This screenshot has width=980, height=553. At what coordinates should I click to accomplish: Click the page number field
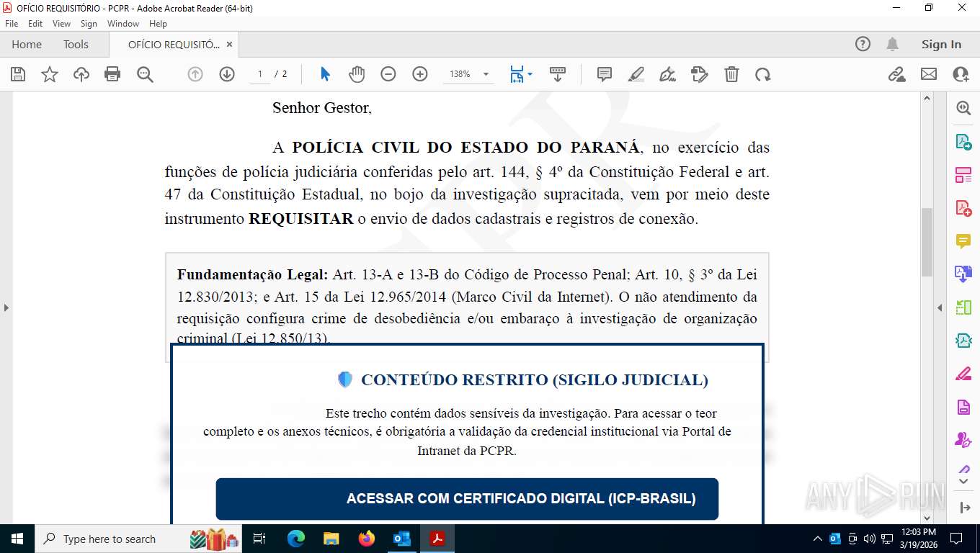(x=259, y=74)
